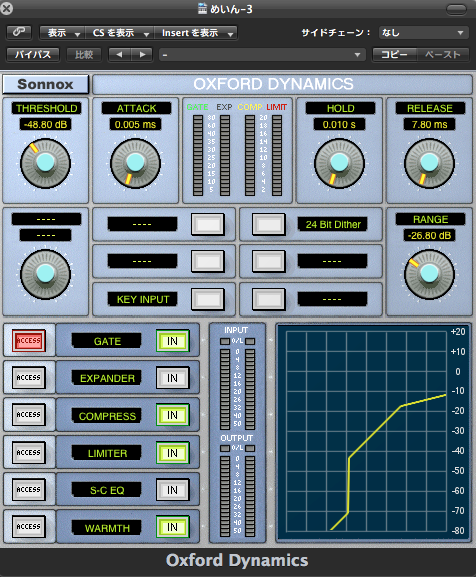Toggle the Warmth IN switch

coord(173,527)
